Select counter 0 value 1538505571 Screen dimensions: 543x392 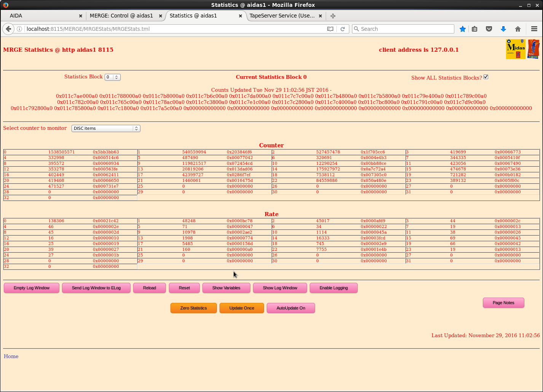point(61,152)
